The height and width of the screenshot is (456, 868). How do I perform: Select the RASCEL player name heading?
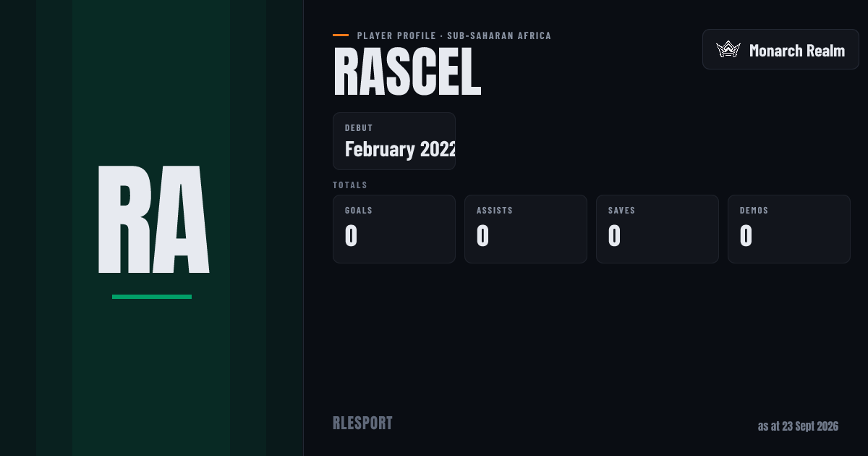point(407,72)
